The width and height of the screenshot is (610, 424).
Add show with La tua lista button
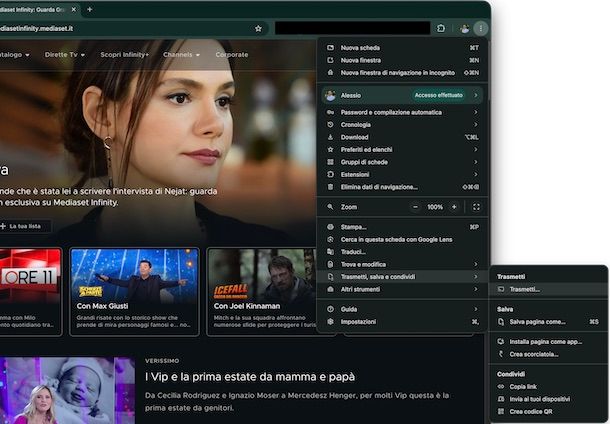[24, 226]
